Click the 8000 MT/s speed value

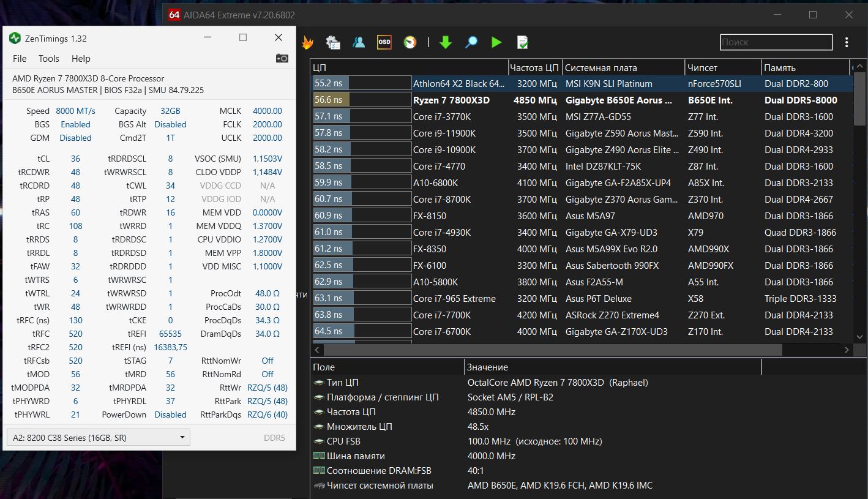pyautogui.click(x=76, y=111)
